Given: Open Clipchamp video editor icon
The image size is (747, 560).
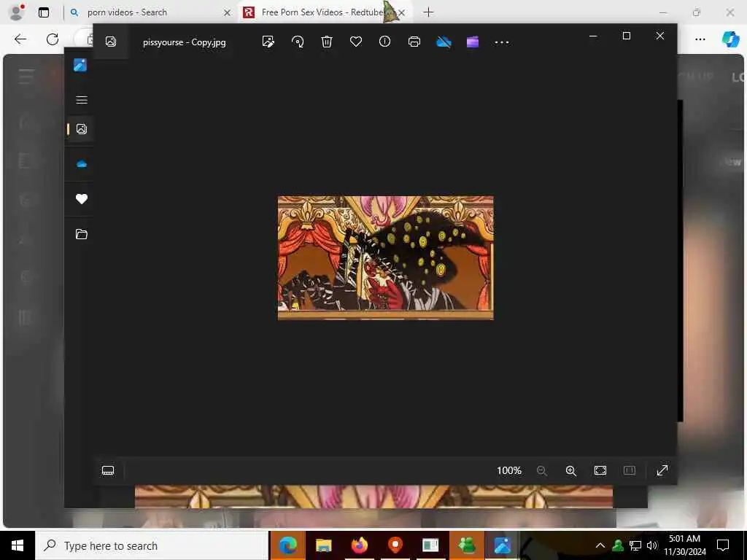Looking at the screenshot, I should [473, 42].
